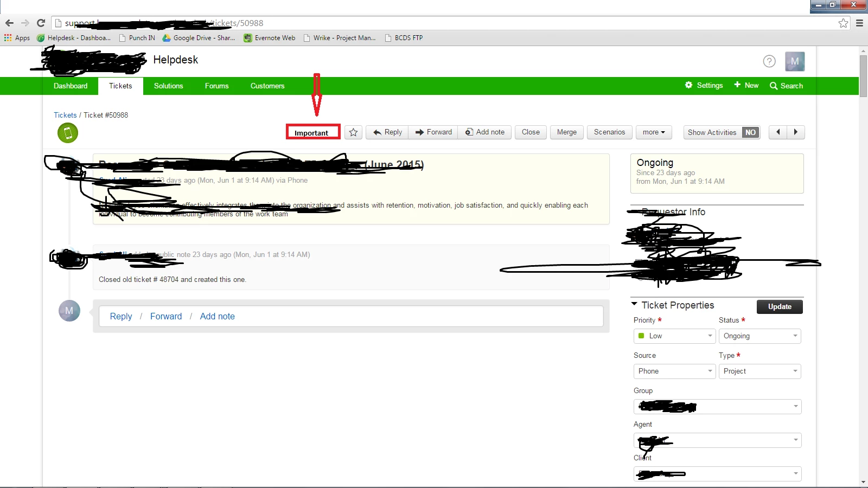This screenshot has height=488, width=868.
Task: Click the Add note link in reply box
Action: tap(217, 316)
